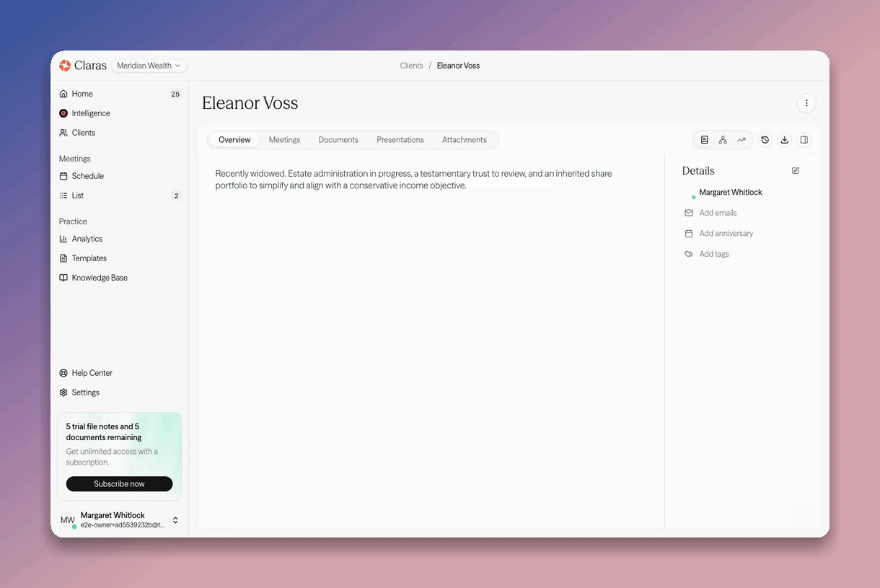Open Templates in the sidebar
This screenshot has height=588, width=880.
click(120, 258)
